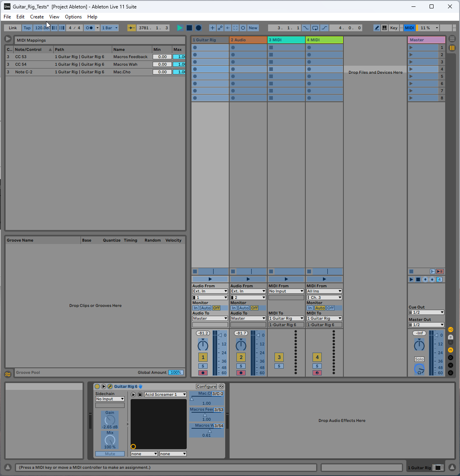Screen dimensions: 460x476
Task: Stop playback with the transport Stop button
Action: click(x=189, y=28)
